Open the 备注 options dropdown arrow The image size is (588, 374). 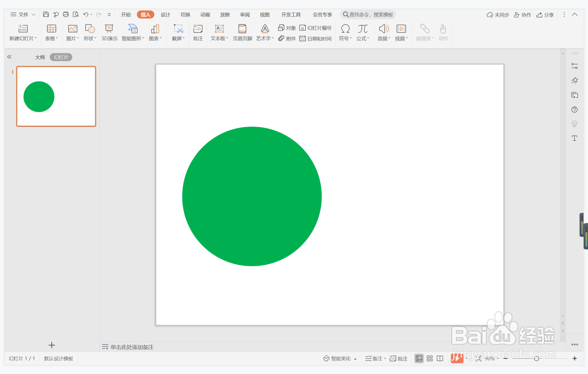pos(385,359)
